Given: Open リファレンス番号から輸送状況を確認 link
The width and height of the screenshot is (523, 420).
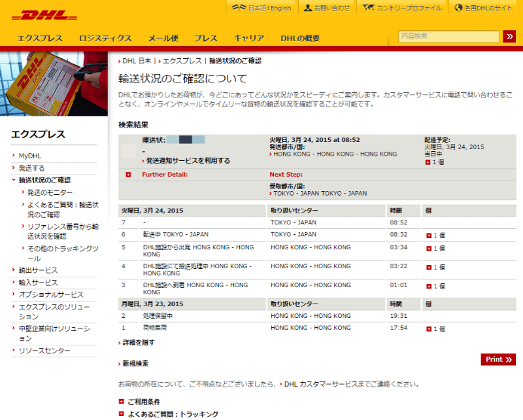Looking at the screenshot, I should 63,232.
